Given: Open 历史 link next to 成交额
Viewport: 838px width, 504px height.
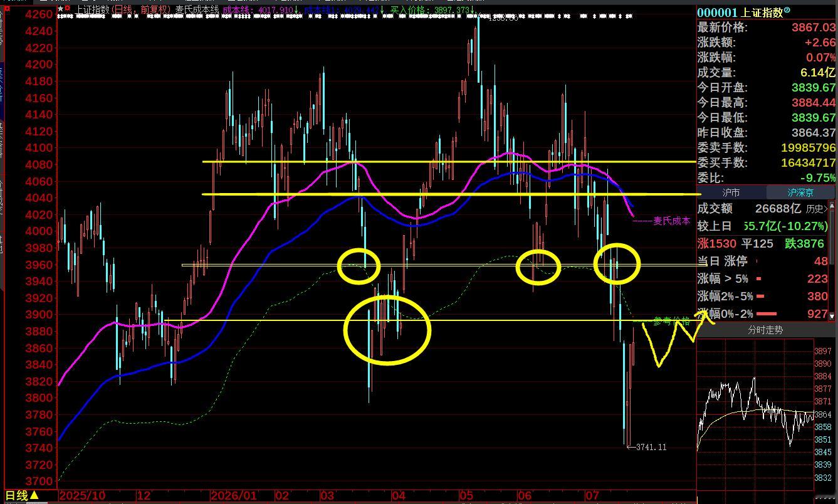Looking at the screenshot, I should pyautogui.click(x=817, y=209).
